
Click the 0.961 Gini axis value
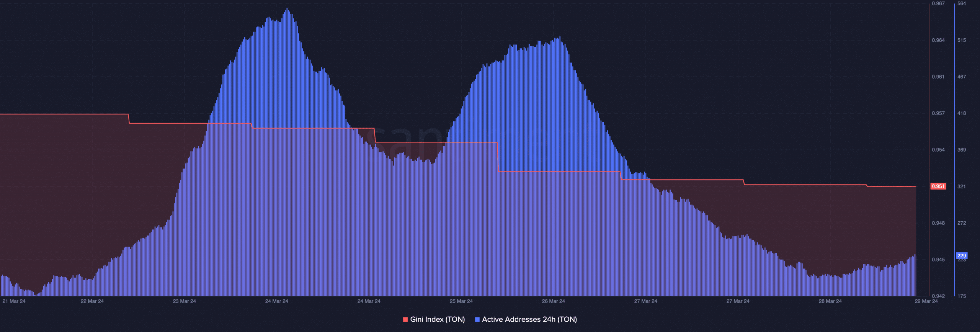pyautogui.click(x=938, y=77)
